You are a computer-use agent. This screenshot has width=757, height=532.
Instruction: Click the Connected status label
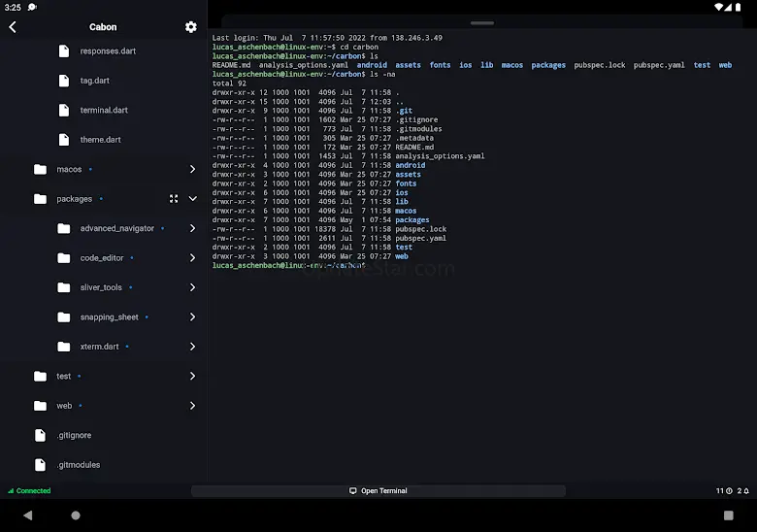(33, 491)
